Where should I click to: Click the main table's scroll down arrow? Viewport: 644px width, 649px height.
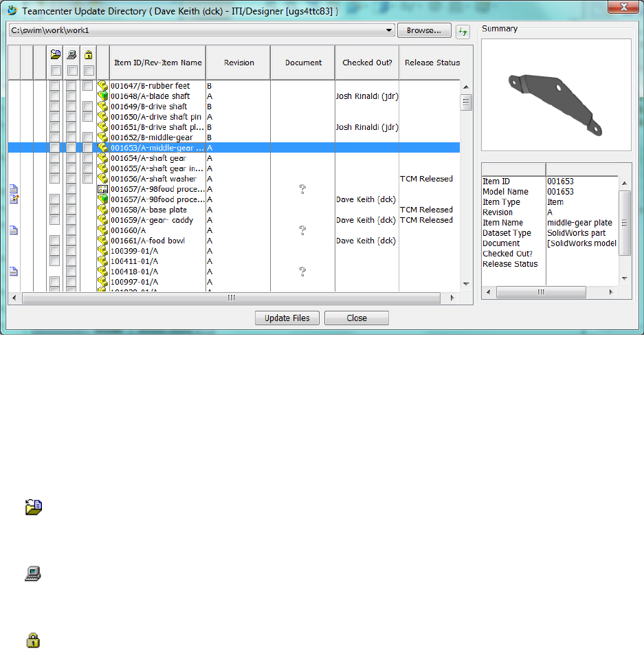[466, 284]
